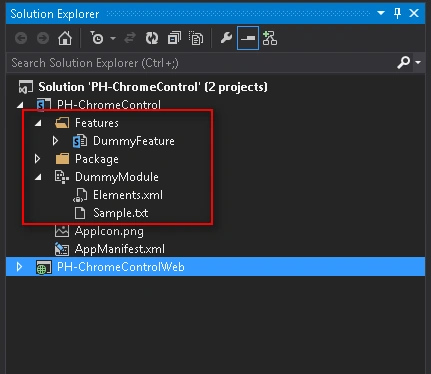
Task: Click the AppManifest.xml manifest icon
Action: pyautogui.click(x=62, y=249)
